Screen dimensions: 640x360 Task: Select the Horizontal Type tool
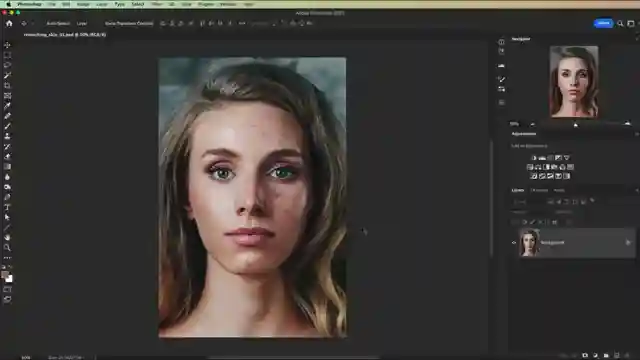7,207
